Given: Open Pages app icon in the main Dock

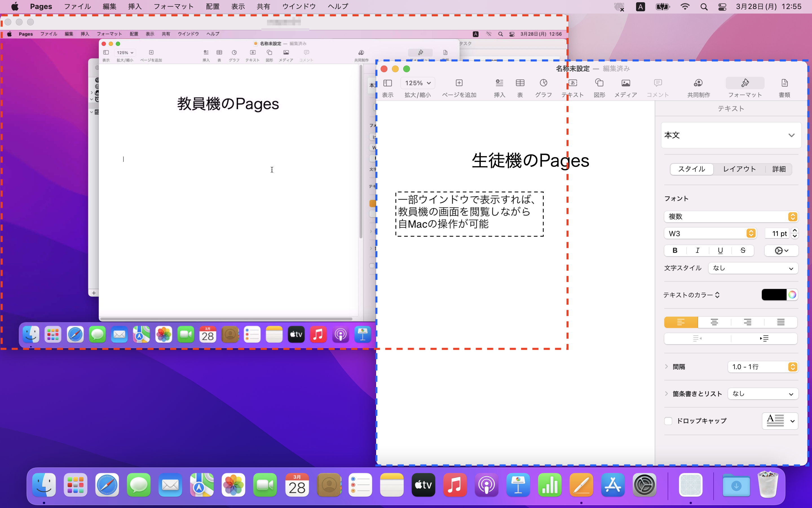Looking at the screenshot, I should pyautogui.click(x=581, y=485).
